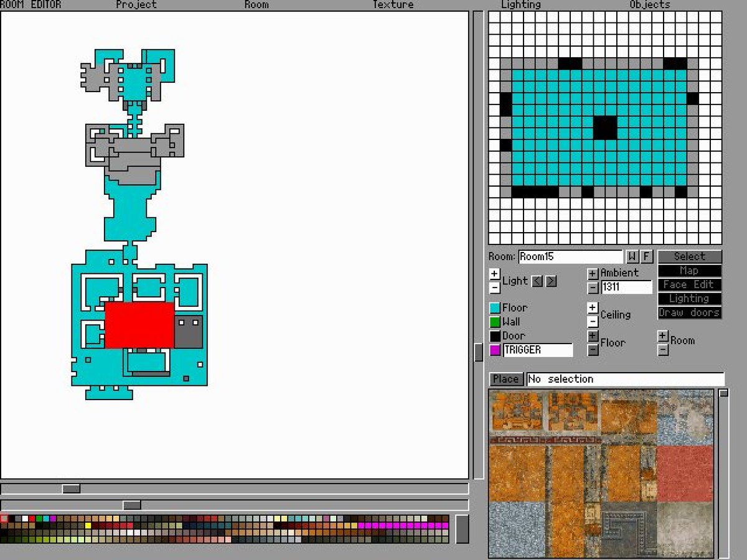Select the red stone texture thumbnail
Image resolution: width=747 pixels, height=560 pixels.
(685, 474)
